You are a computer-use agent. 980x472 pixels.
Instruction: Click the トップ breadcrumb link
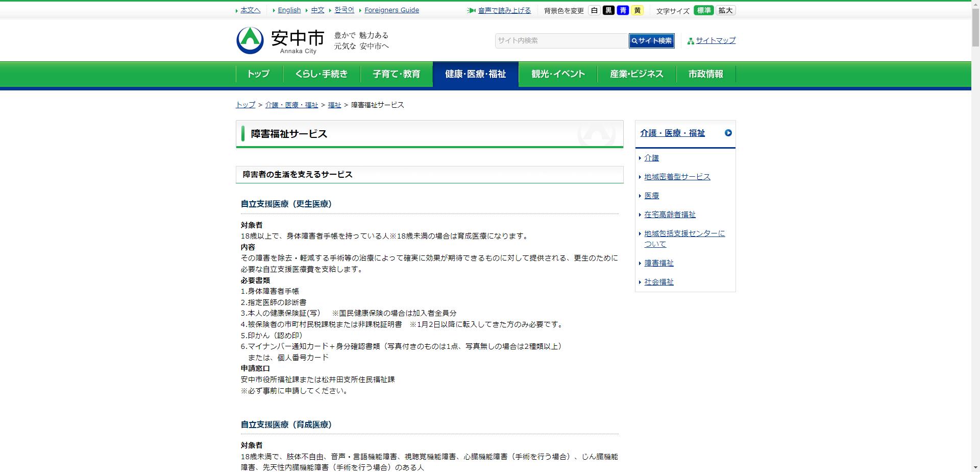click(246, 105)
